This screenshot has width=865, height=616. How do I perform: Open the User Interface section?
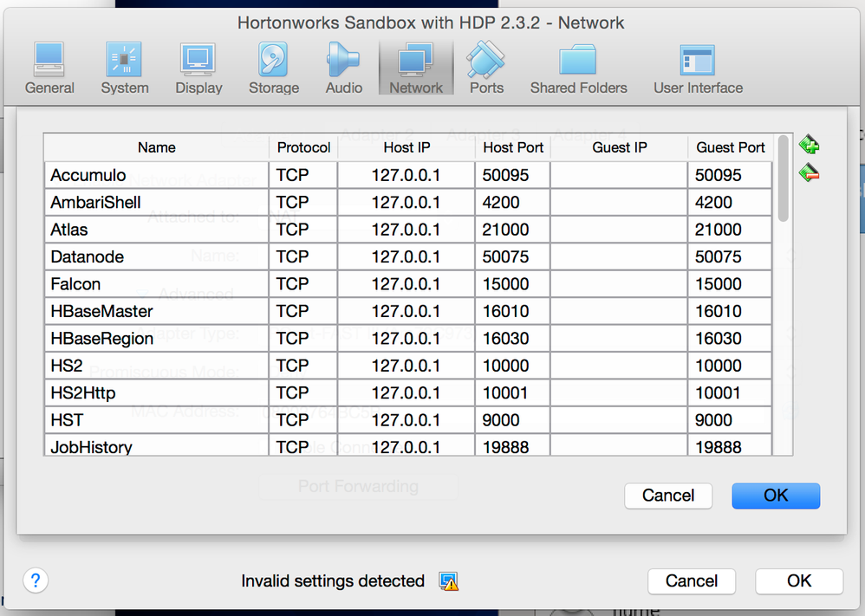click(698, 68)
